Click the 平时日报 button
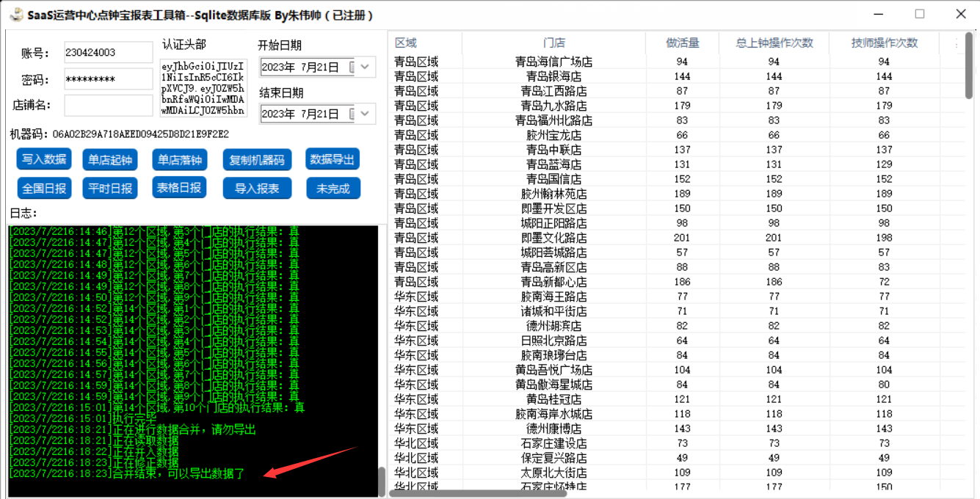The height and width of the screenshot is (499, 980). point(110,189)
